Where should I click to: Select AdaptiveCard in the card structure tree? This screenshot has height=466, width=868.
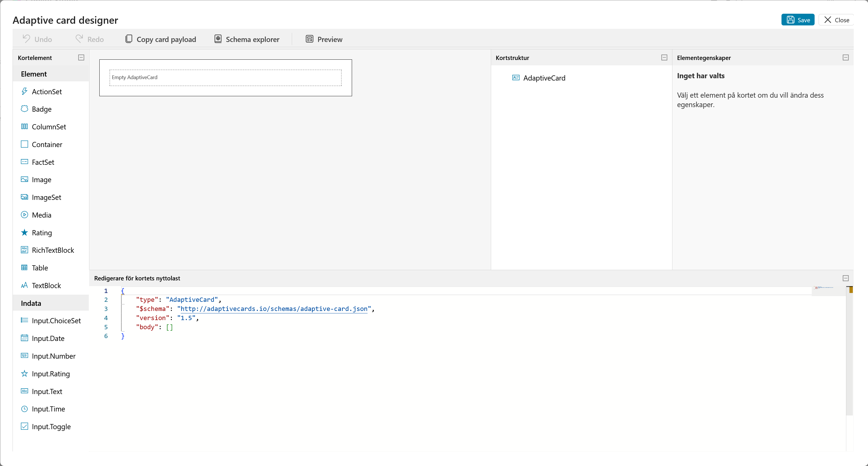pyautogui.click(x=544, y=78)
